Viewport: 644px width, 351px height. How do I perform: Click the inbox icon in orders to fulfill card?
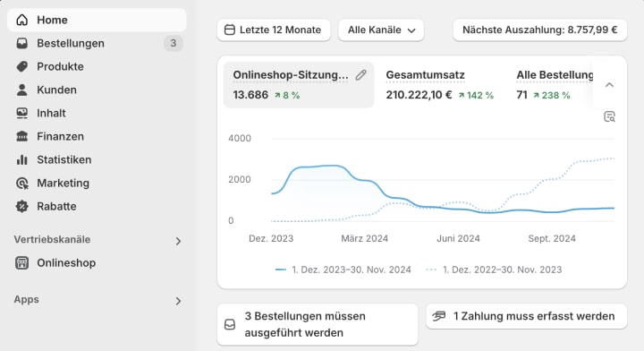pos(230,325)
